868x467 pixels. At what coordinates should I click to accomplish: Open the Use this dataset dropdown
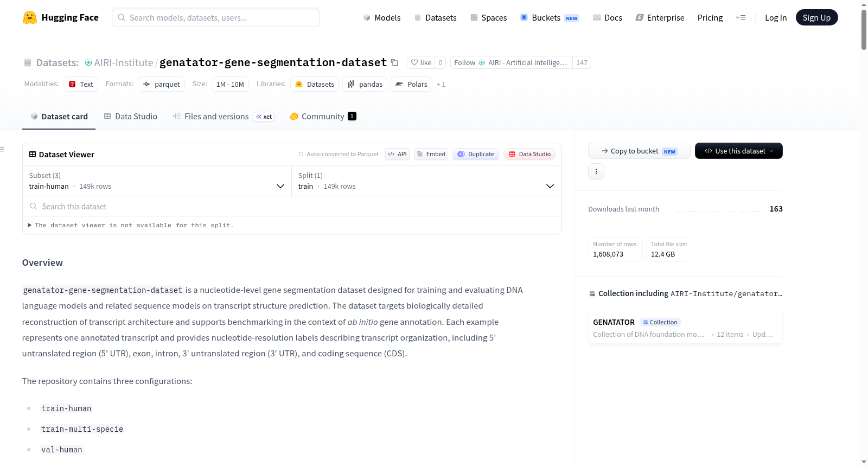point(739,151)
